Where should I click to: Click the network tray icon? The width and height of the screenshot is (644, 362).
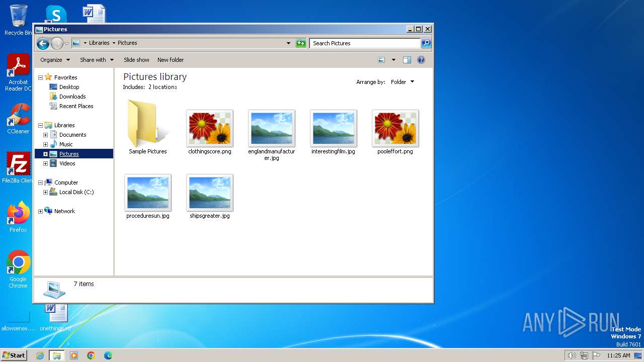(584, 355)
